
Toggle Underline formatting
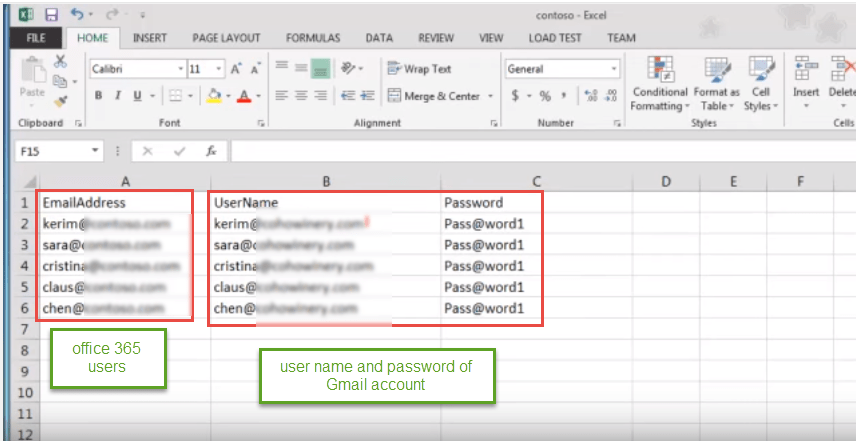(137, 96)
